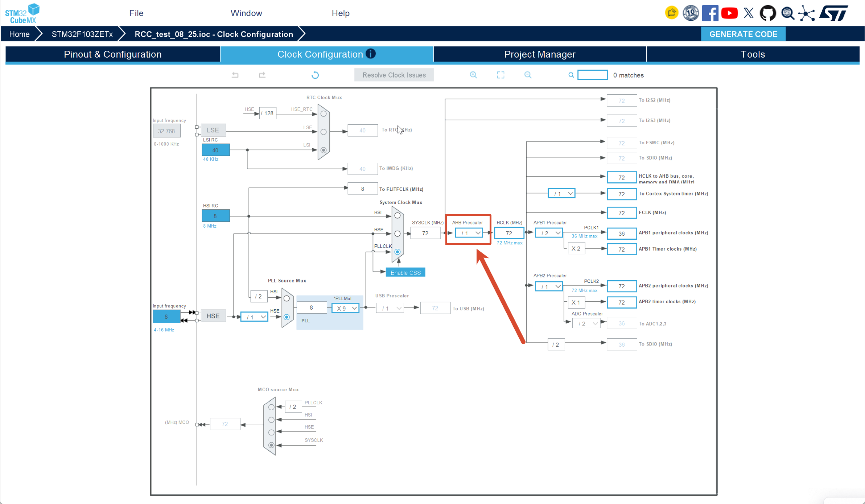This screenshot has width=865, height=504.
Task: Select HSI in System Clock Mux
Action: [398, 216]
